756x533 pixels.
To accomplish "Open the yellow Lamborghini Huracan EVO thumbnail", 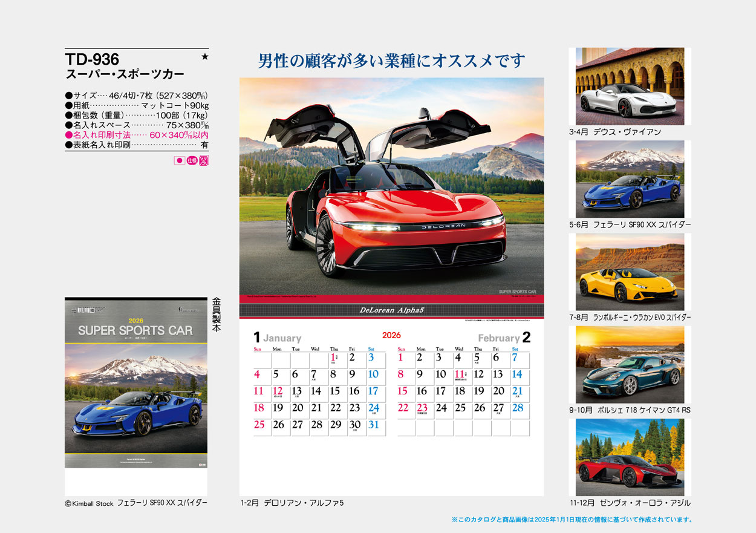I will pos(630,272).
